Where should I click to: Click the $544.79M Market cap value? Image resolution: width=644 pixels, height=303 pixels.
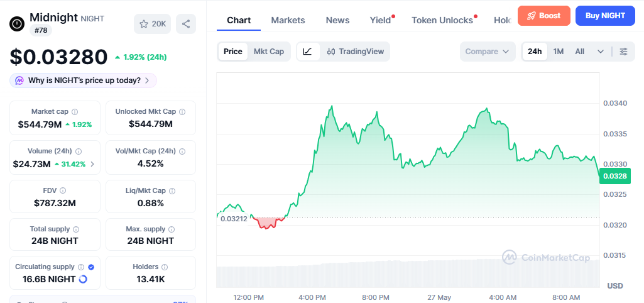pyautogui.click(x=40, y=124)
